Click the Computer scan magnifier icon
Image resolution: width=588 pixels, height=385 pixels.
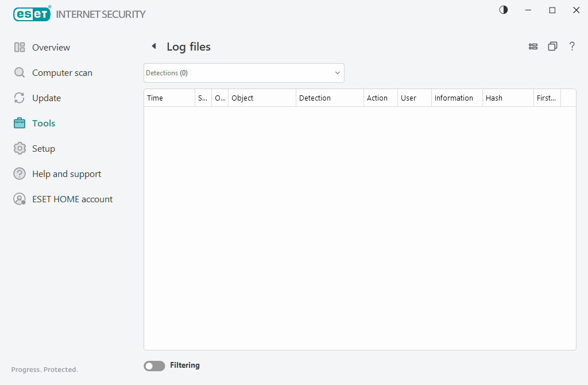click(x=20, y=73)
